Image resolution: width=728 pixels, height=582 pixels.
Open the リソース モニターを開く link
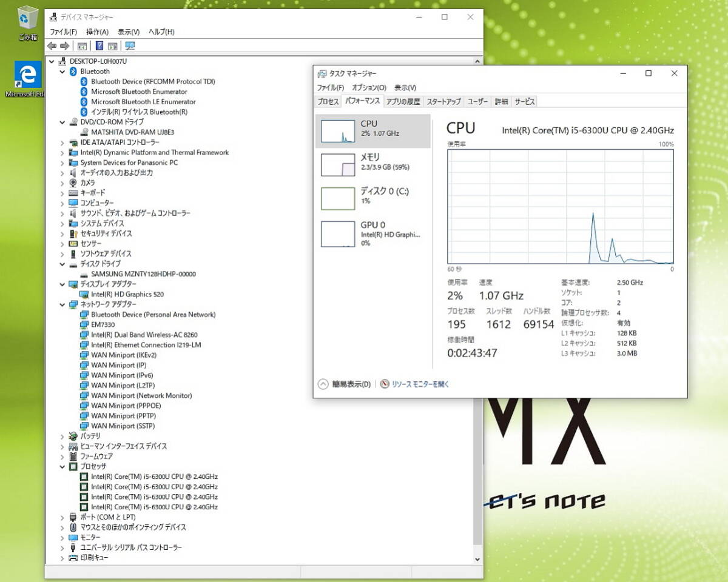(420, 384)
